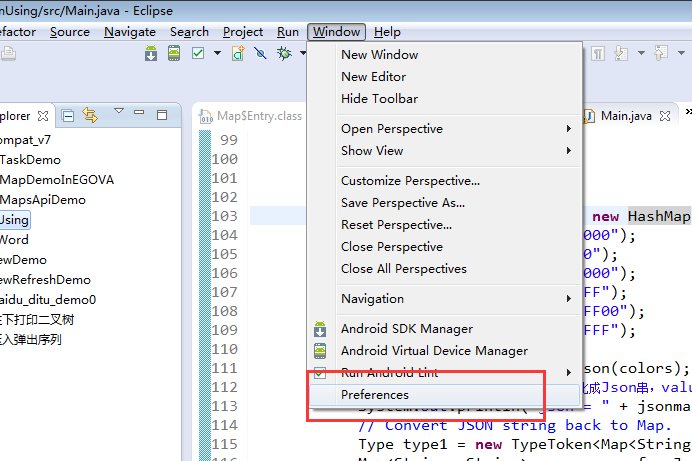Viewport: 692px width, 461px height.
Task: Maximize the Package Explorer view
Action: pos(162,115)
